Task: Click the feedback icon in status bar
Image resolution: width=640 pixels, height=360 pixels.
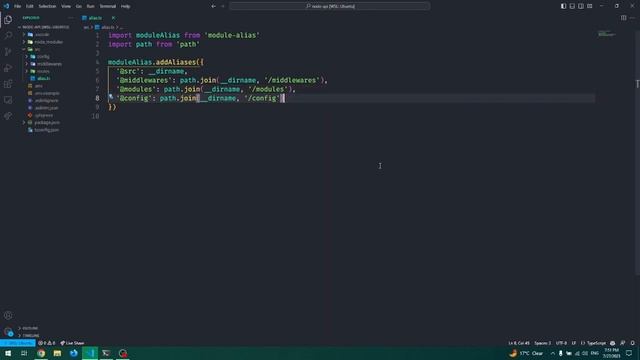Action: point(622,343)
